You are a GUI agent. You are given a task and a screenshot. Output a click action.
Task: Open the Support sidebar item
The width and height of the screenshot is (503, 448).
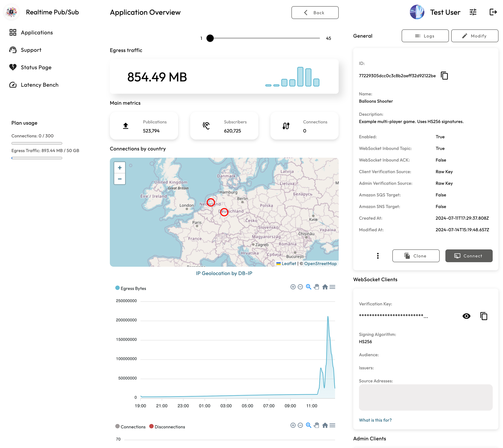25,50
